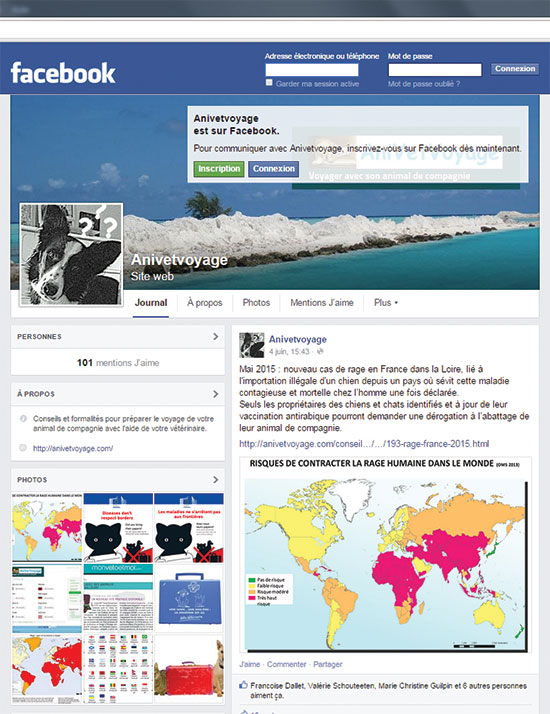Open the monvetetmoi article thumbnail
Image resolution: width=550 pixels, height=714 pixels.
tap(118, 598)
